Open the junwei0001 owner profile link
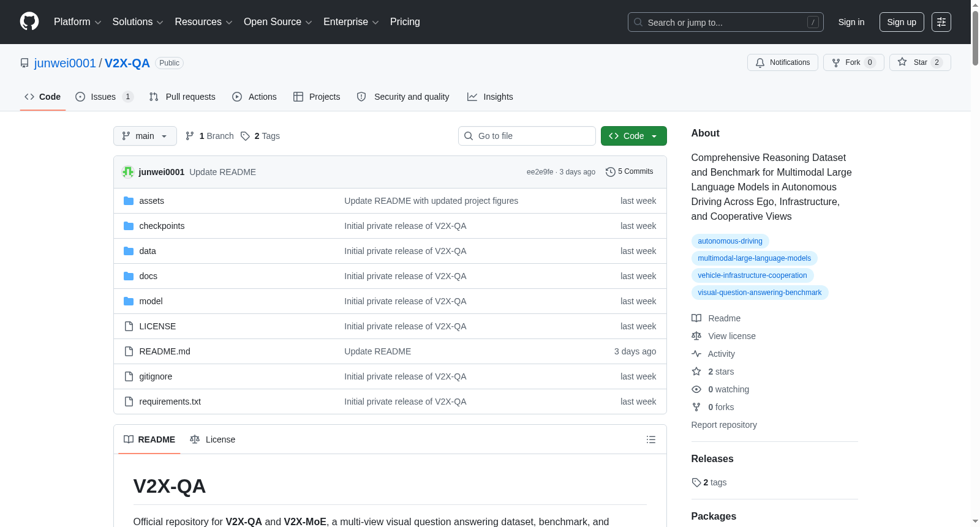Viewport: 980px width, 527px height. 65,63
